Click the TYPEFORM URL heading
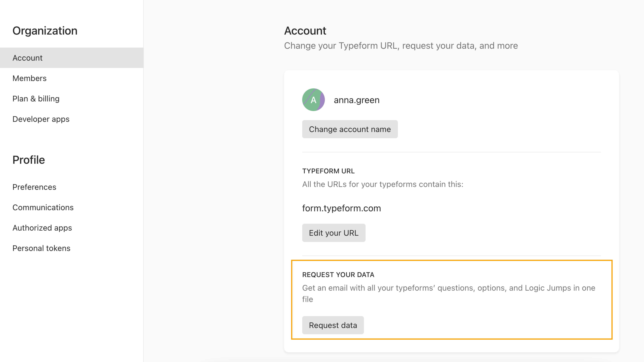Screen dimensions: 644x362 click(x=328, y=171)
